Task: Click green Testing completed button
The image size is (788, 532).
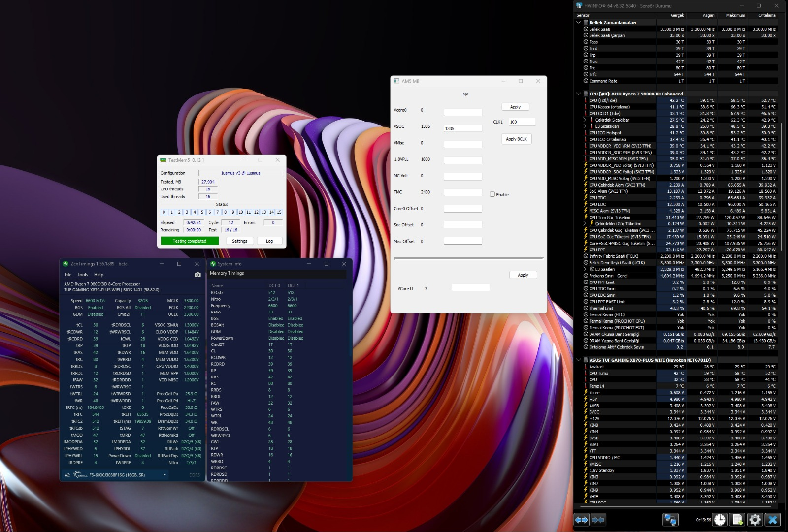Action: 190,241
